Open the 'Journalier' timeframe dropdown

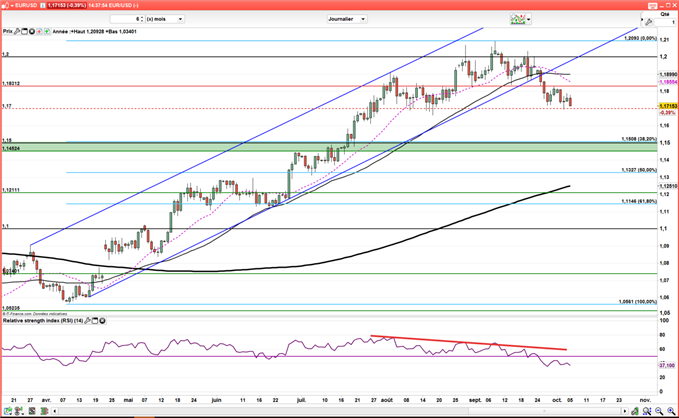pos(347,19)
